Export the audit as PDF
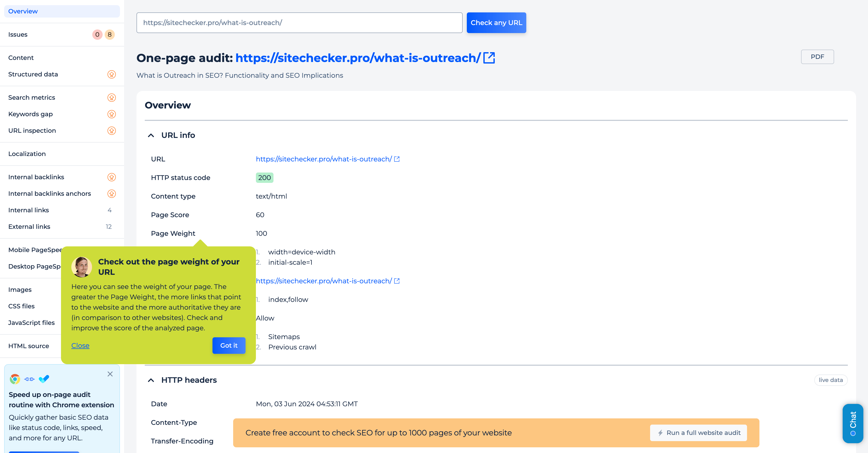 (x=817, y=57)
